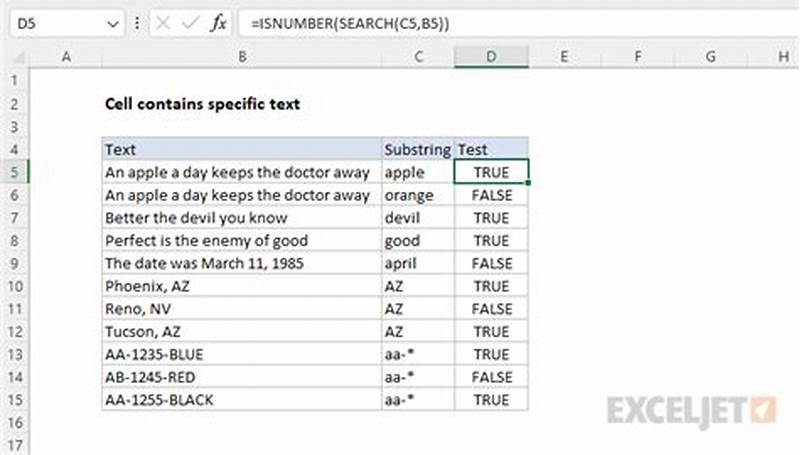Select the TRUE result in AA-1255-BLACK row
This screenshot has width=800, height=455.
pos(491,399)
